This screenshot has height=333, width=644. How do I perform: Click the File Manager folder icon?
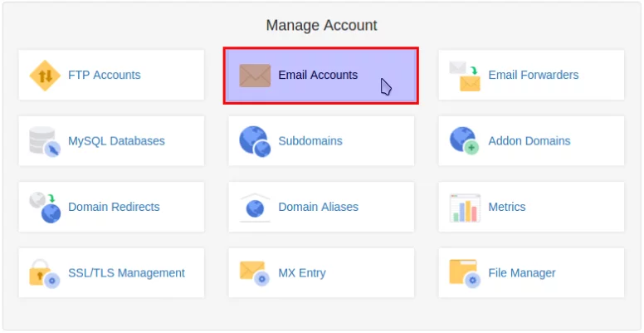click(x=465, y=273)
